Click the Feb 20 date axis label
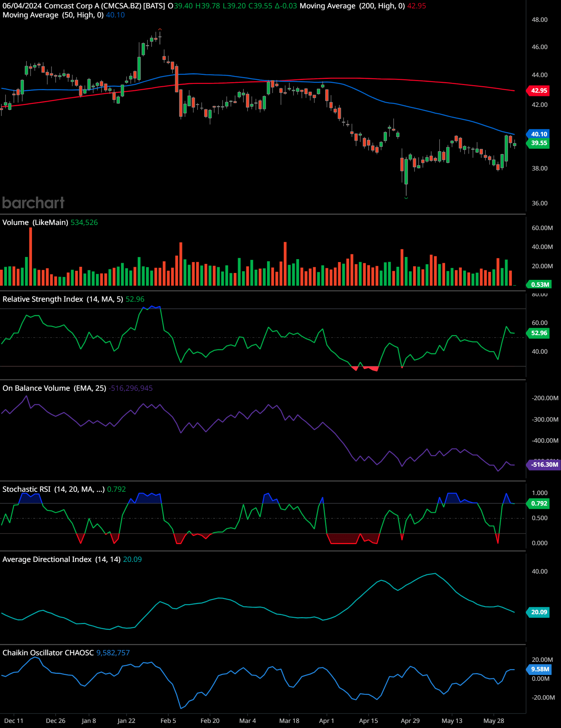Image resolution: width=561 pixels, height=728 pixels. click(x=210, y=721)
